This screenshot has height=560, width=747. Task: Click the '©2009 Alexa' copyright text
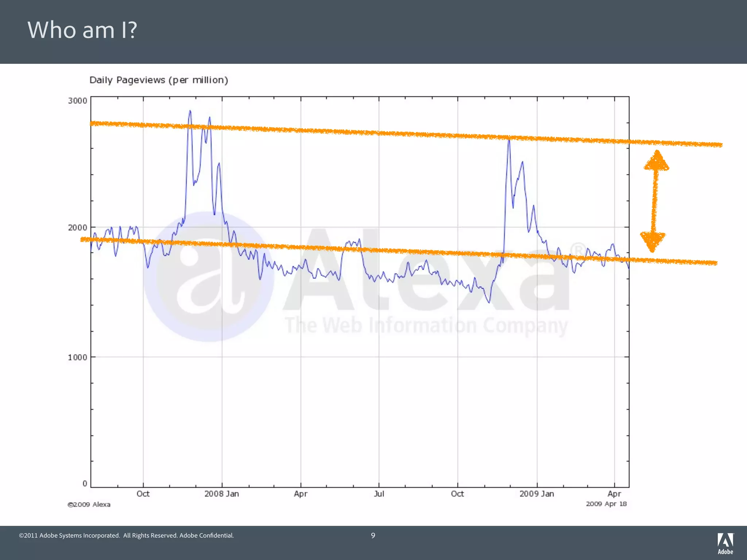tap(89, 505)
